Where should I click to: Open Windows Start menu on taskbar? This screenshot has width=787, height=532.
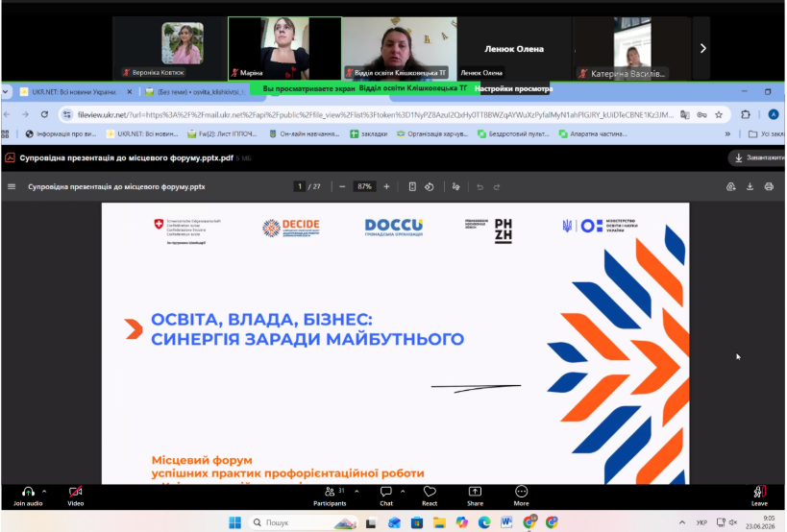234,522
